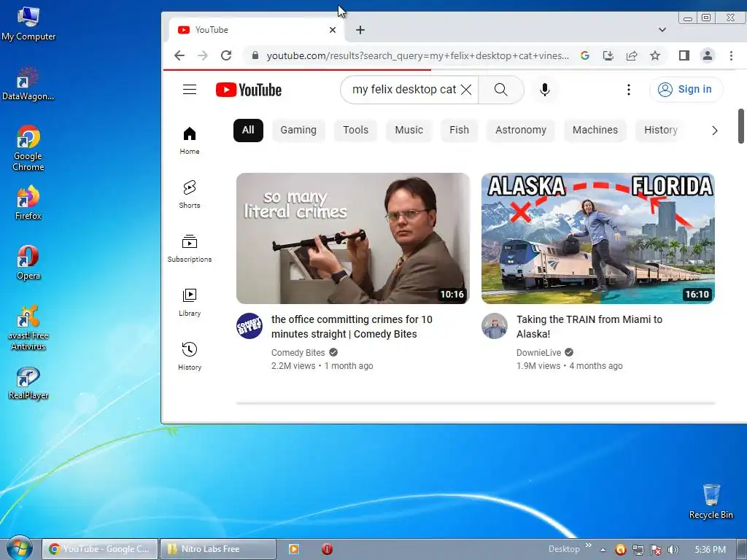Select the Opera desktop shortcut
Viewport: 747px width, 560px height.
click(x=28, y=262)
